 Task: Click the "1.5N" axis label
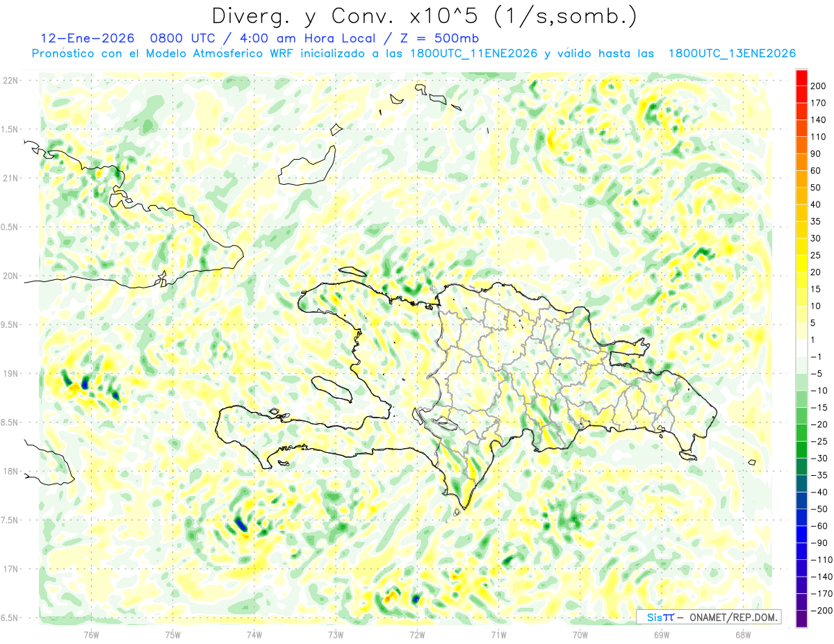(x=10, y=130)
